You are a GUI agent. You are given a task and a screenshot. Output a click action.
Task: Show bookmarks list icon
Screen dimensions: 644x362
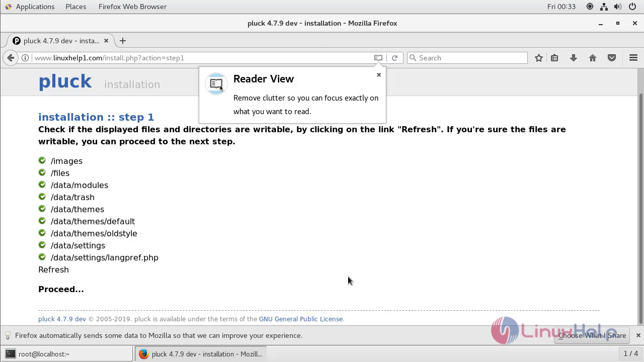[554, 58]
